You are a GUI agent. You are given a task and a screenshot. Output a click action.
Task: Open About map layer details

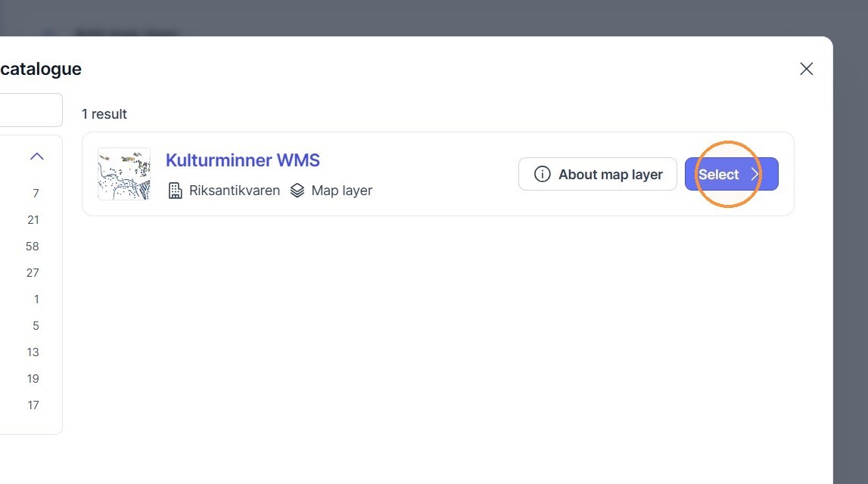pos(597,174)
